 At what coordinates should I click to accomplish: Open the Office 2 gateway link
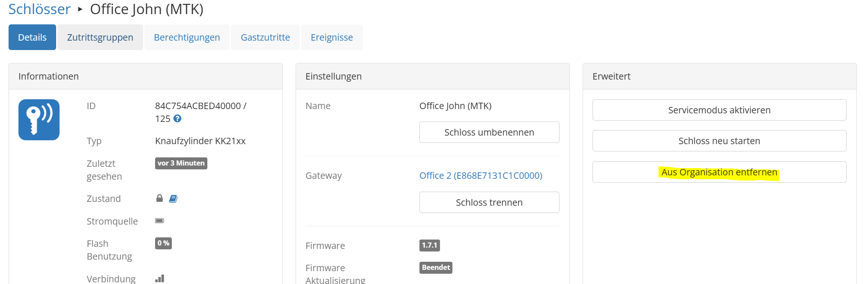pos(481,175)
